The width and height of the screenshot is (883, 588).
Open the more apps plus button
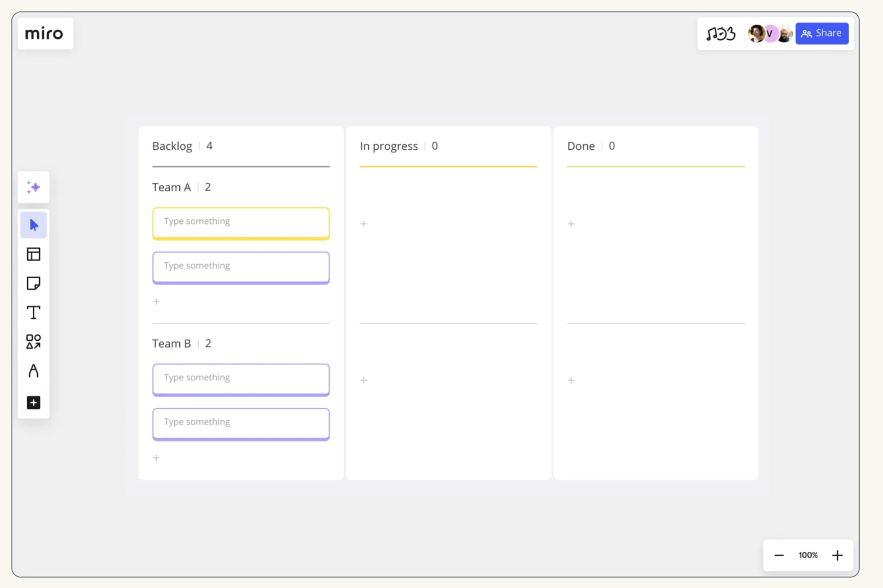(x=33, y=403)
